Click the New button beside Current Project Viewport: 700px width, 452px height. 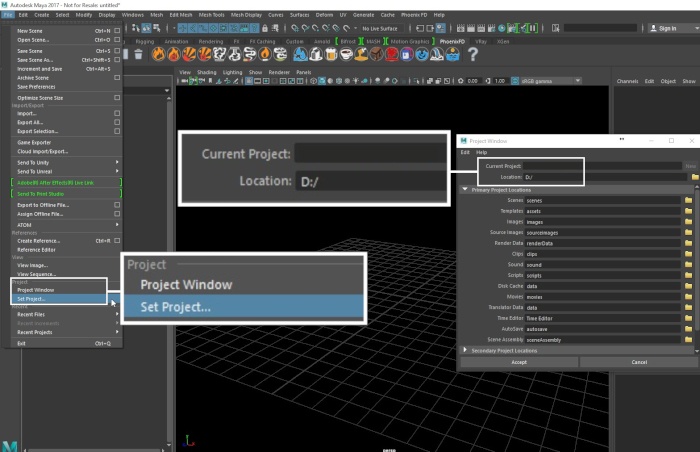690,166
